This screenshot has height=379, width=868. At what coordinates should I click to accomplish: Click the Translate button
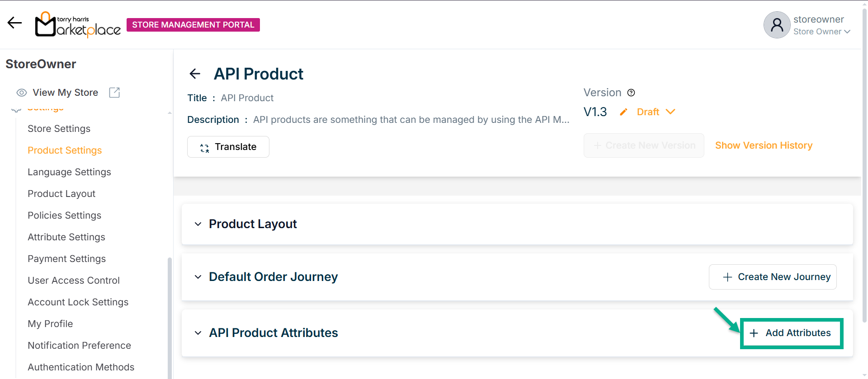[x=228, y=147]
